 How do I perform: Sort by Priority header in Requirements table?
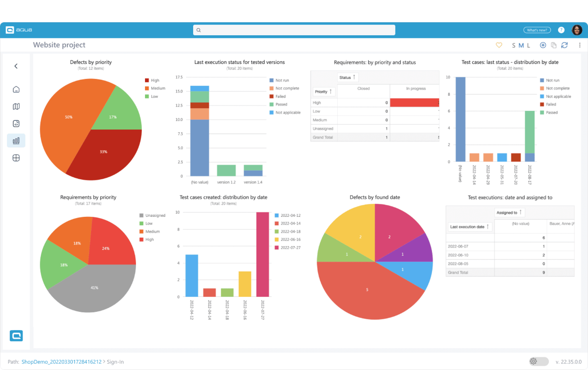tap(324, 92)
